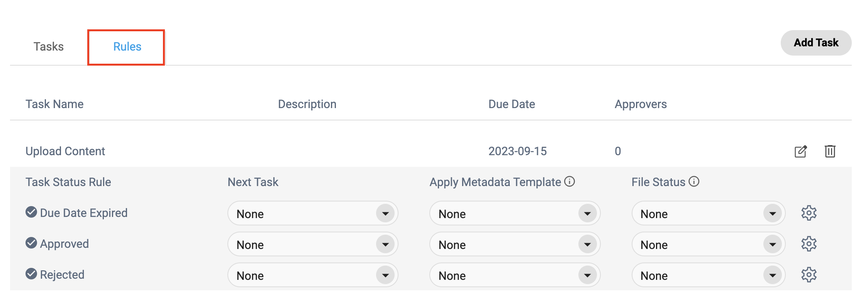The image size is (868, 298).
Task: Open gear settings for Due Date Expired rule
Action: 809,213
